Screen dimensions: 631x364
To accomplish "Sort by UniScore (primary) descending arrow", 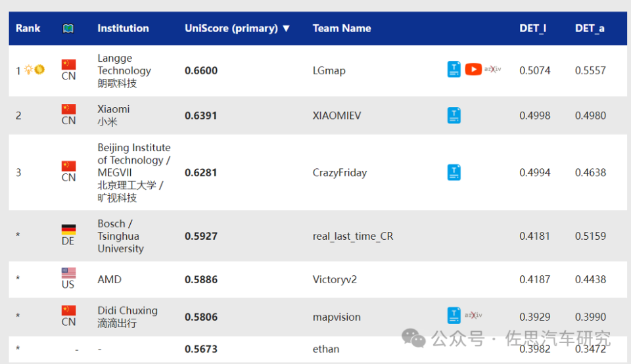I will pyautogui.click(x=286, y=28).
